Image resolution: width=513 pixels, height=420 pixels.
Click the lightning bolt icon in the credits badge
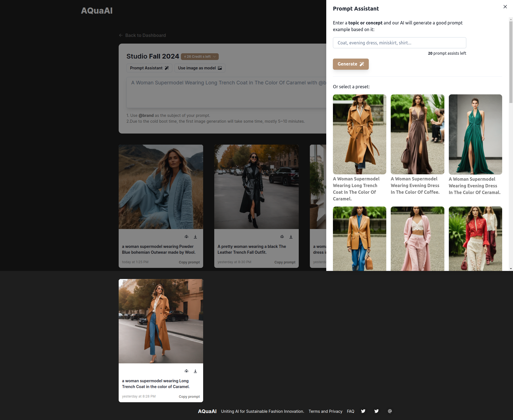click(x=185, y=57)
